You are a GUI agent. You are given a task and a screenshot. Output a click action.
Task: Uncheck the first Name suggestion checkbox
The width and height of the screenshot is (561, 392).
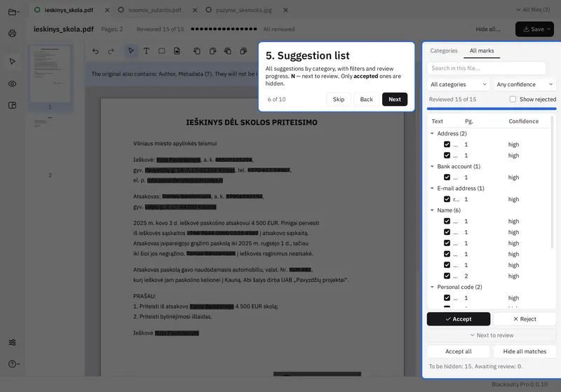pyautogui.click(x=447, y=221)
